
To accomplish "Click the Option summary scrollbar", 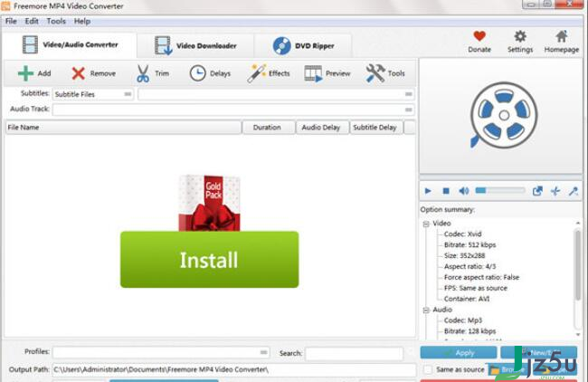I will 578,264.
